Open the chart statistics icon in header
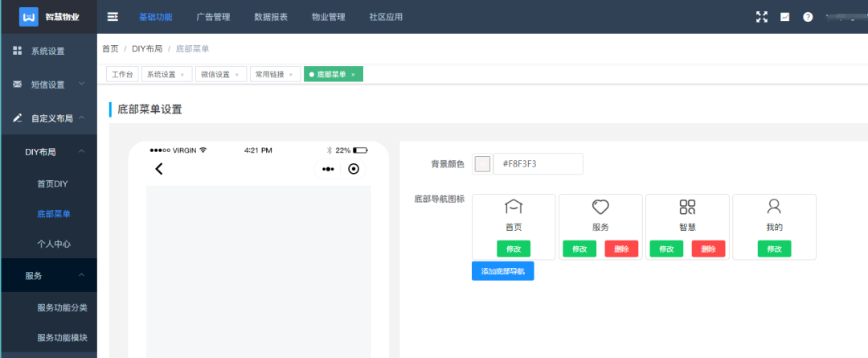The height and width of the screenshot is (358, 868). coord(785,17)
